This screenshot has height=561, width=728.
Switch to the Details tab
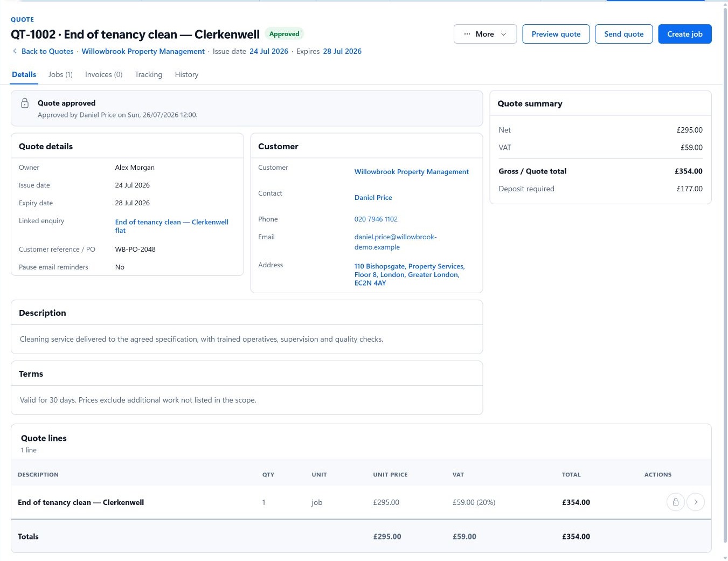click(x=24, y=74)
